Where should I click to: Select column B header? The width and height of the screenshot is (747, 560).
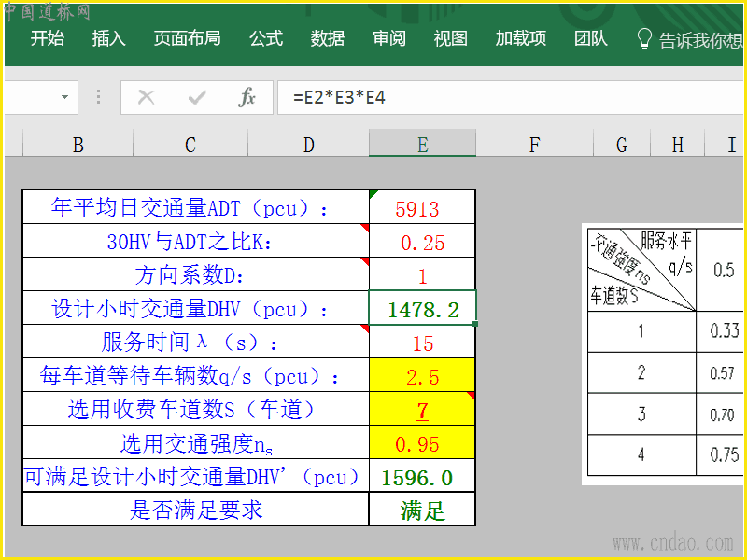pos(78,145)
